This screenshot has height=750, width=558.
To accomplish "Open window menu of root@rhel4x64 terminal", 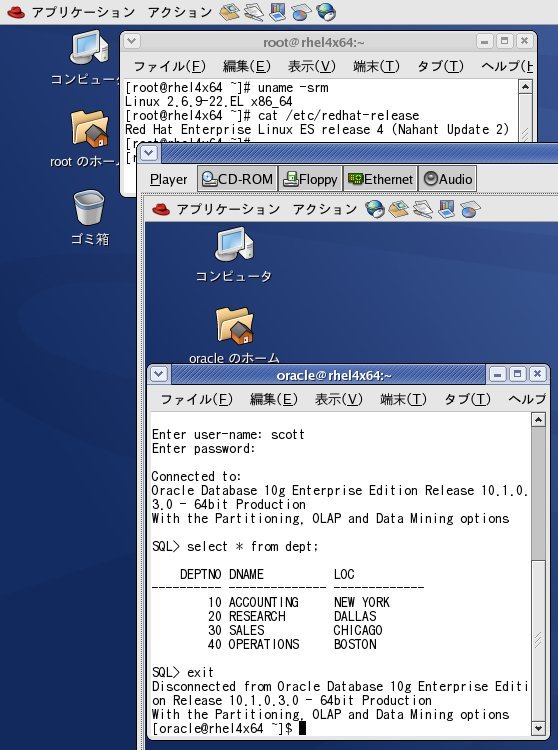I will coord(132,41).
